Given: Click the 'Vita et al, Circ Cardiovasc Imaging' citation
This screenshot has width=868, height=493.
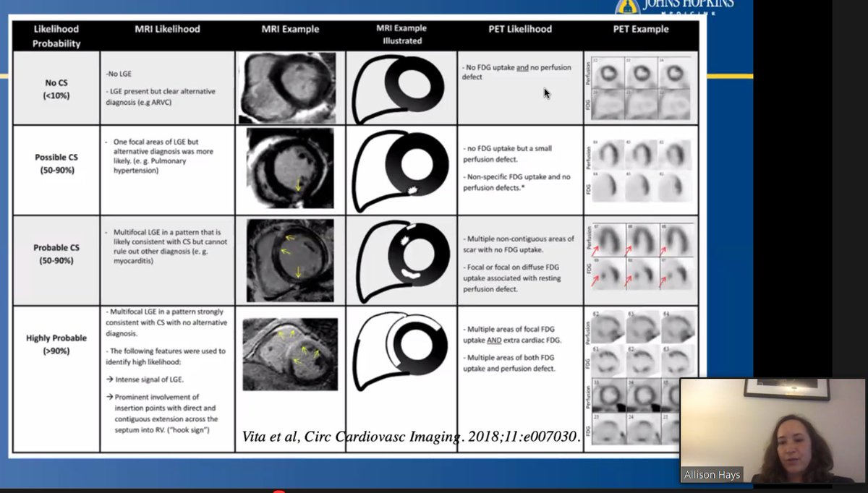Looking at the screenshot, I should [412, 437].
